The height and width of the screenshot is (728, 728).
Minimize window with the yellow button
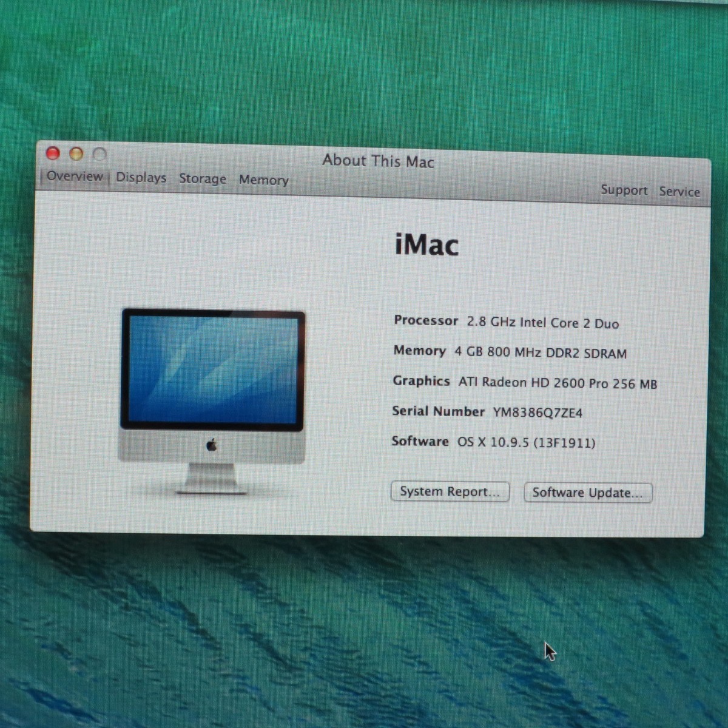click(76, 154)
